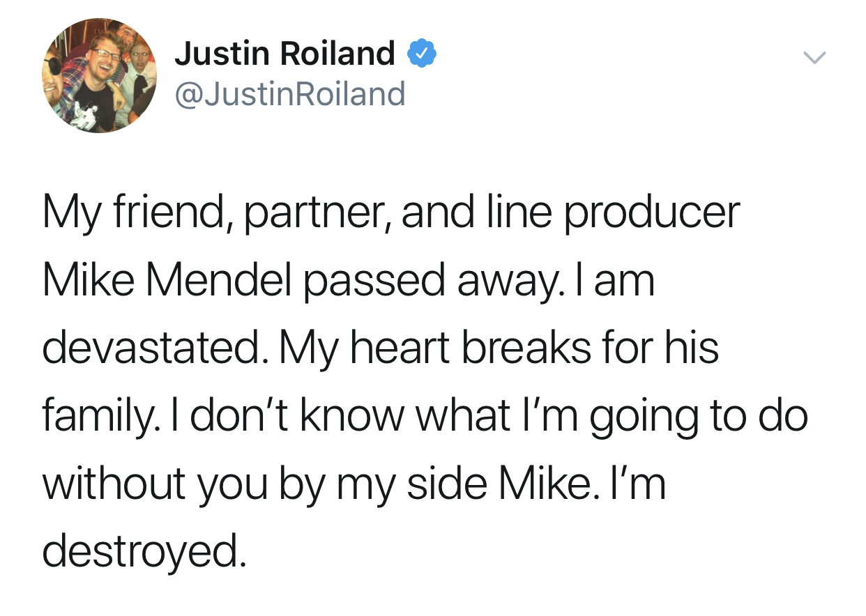This screenshot has width=866, height=616.
Task: Click the blue verified checkmark badge
Action: pos(422,54)
